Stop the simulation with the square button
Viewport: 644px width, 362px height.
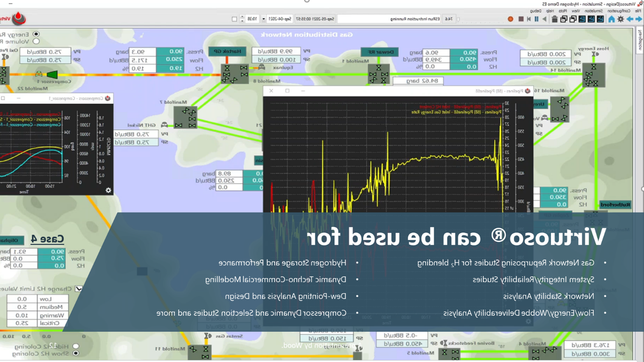[521, 19]
